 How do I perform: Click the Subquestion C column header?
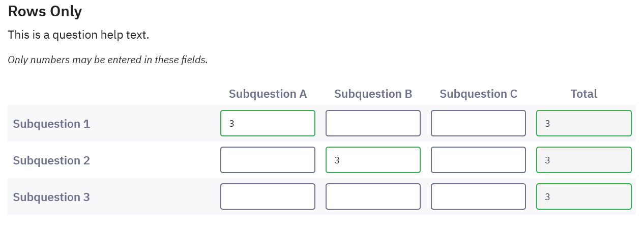pos(478,94)
